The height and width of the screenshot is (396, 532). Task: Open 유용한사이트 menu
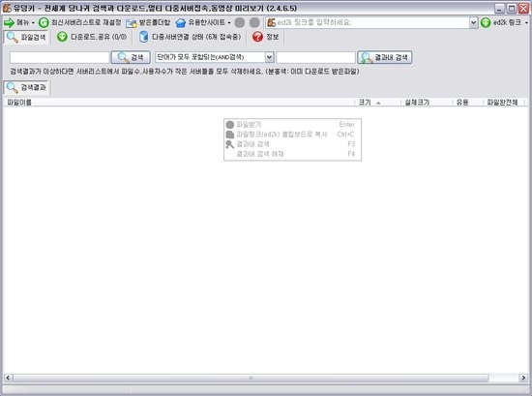pyautogui.click(x=203, y=23)
